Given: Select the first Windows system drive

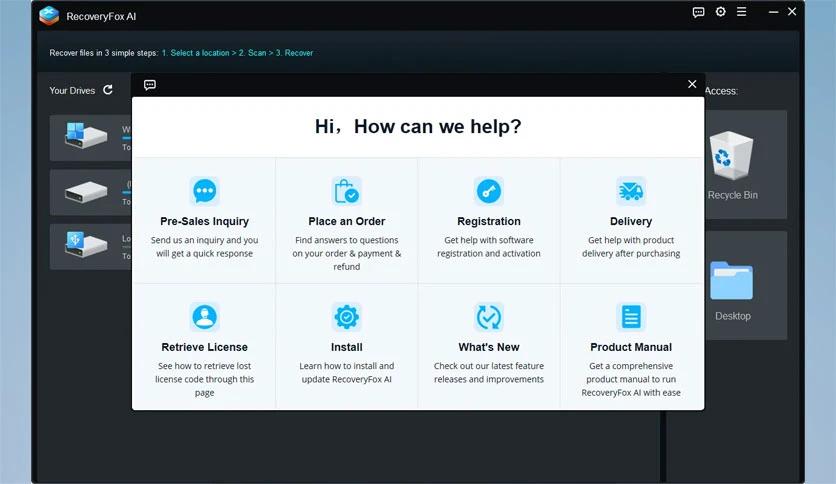Looking at the screenshot, I should (x=90, y=135).
